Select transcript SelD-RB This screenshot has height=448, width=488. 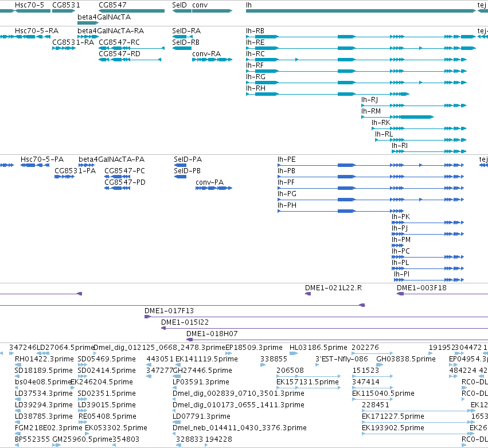[186, 42]
